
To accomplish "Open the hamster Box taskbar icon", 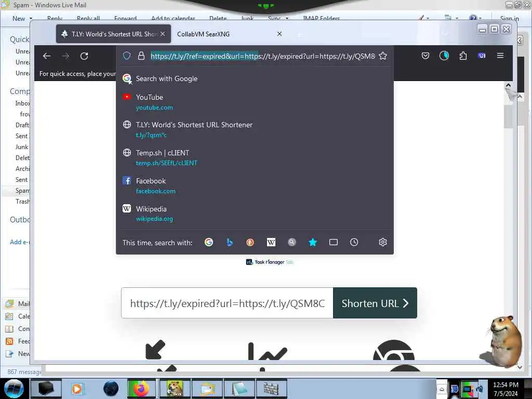I will [175, 389].
